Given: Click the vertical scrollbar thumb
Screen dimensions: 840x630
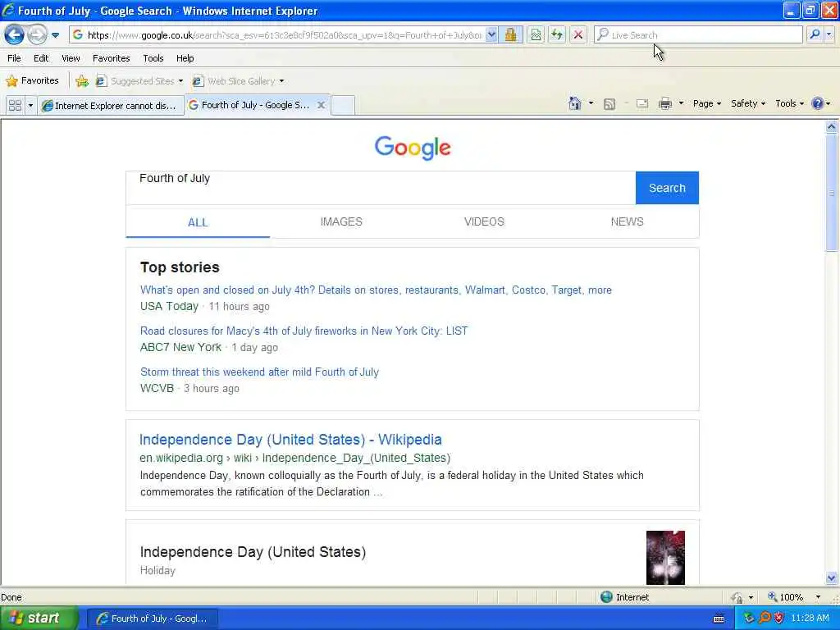Looking at the screenshot, I should coord(832,192).
